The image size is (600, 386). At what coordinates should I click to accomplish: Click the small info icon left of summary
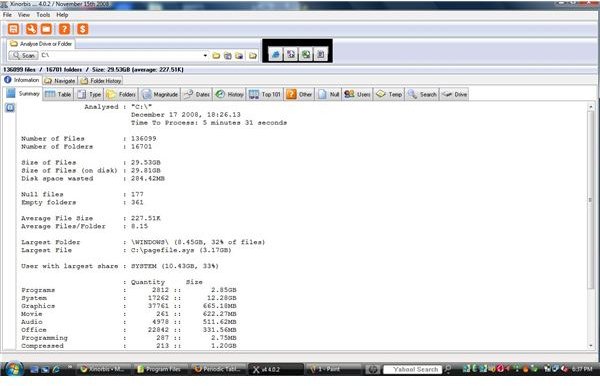pos(10,108)
